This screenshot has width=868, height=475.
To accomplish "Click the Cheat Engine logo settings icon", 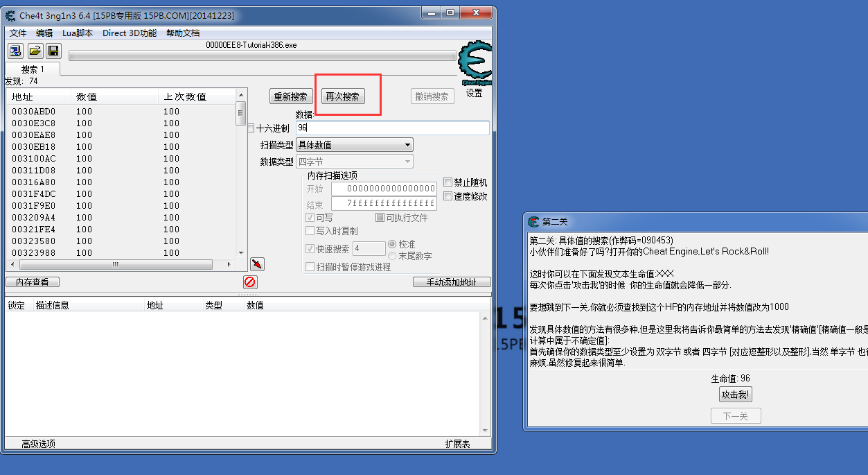I will pos(475,64).
